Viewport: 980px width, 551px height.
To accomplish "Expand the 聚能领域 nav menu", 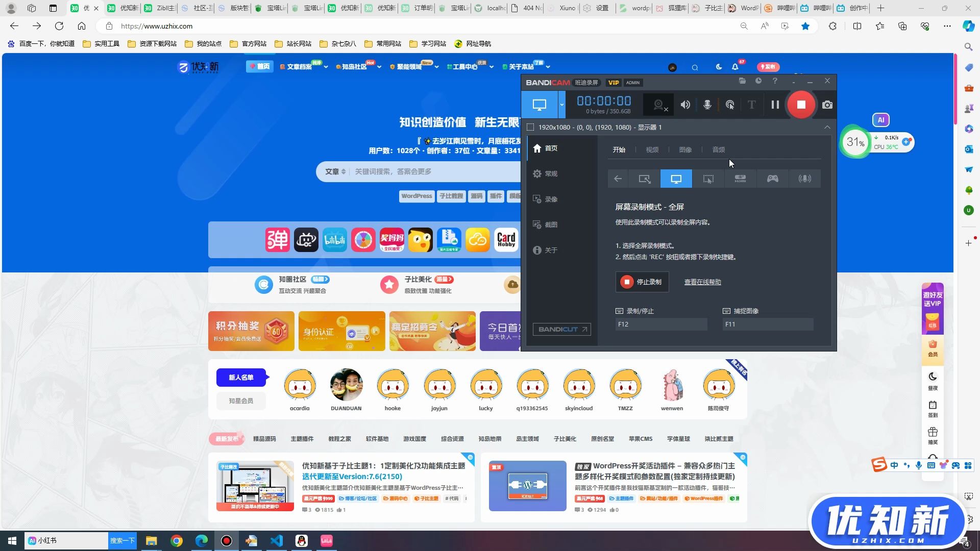I will point(414,66).
